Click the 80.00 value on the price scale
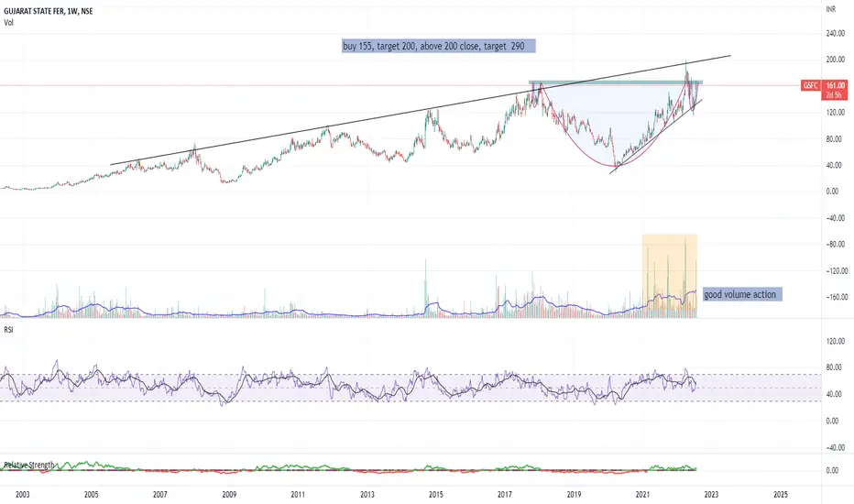854x504 pixels. tap(833, 139)
